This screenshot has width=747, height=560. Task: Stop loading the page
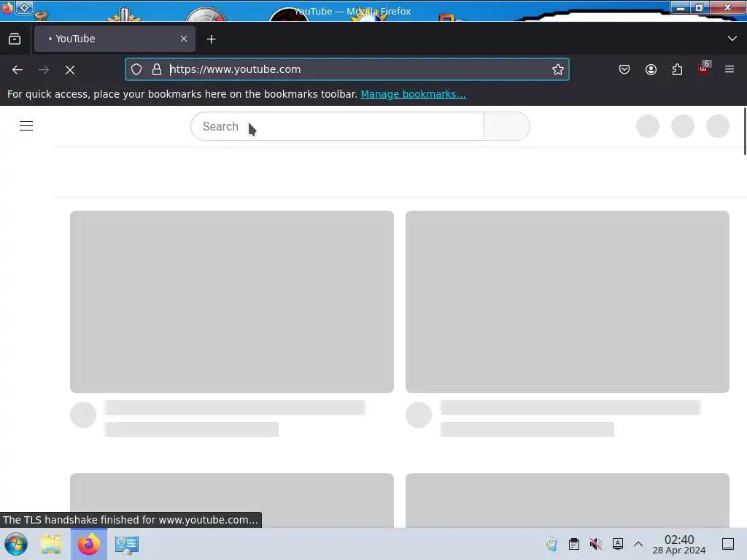click(x=70, y=70)
